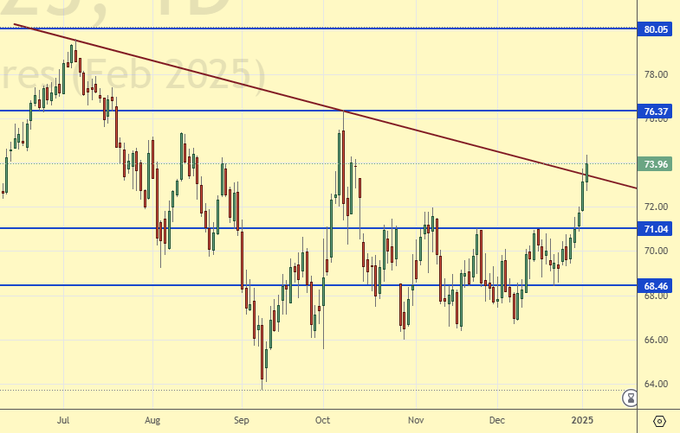
Task: Click the 80.05 horizontal line price label
Action: coord(656,30)
